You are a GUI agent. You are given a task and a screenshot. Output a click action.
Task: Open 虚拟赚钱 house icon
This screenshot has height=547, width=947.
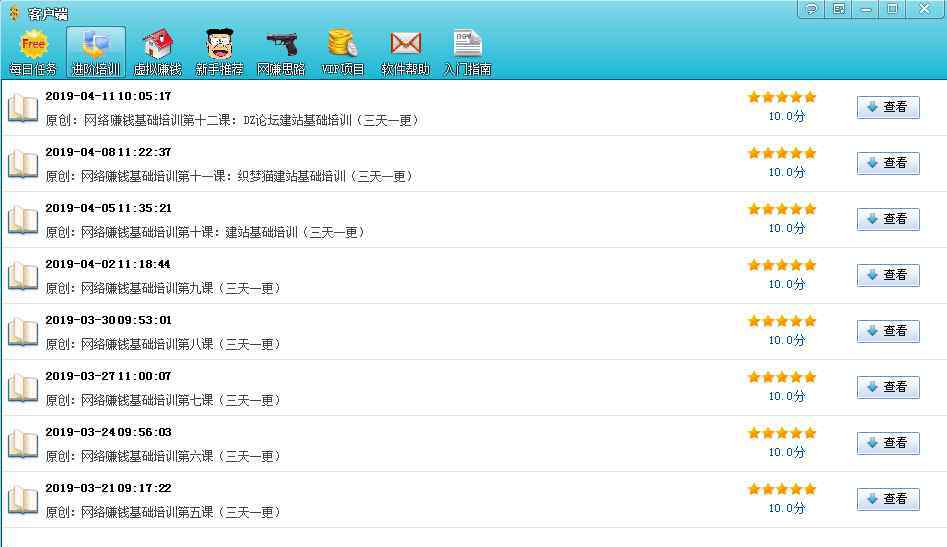click(x=158, y=53)
